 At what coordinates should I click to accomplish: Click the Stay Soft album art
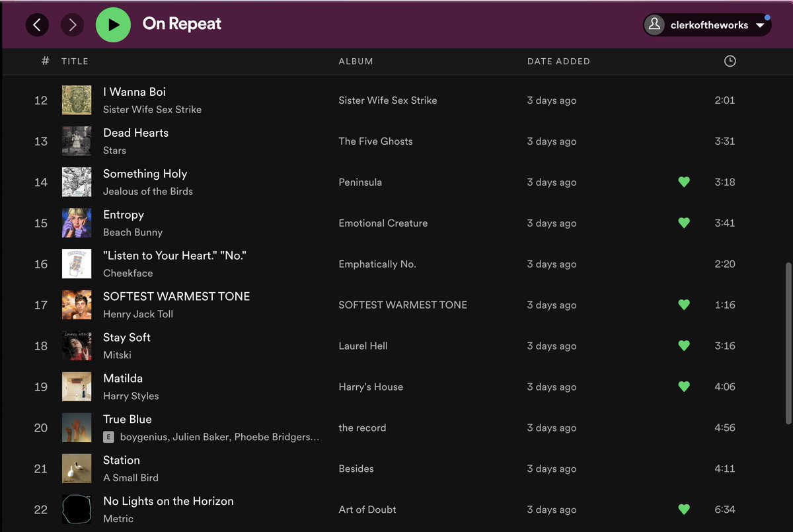[x=77, y=346]
